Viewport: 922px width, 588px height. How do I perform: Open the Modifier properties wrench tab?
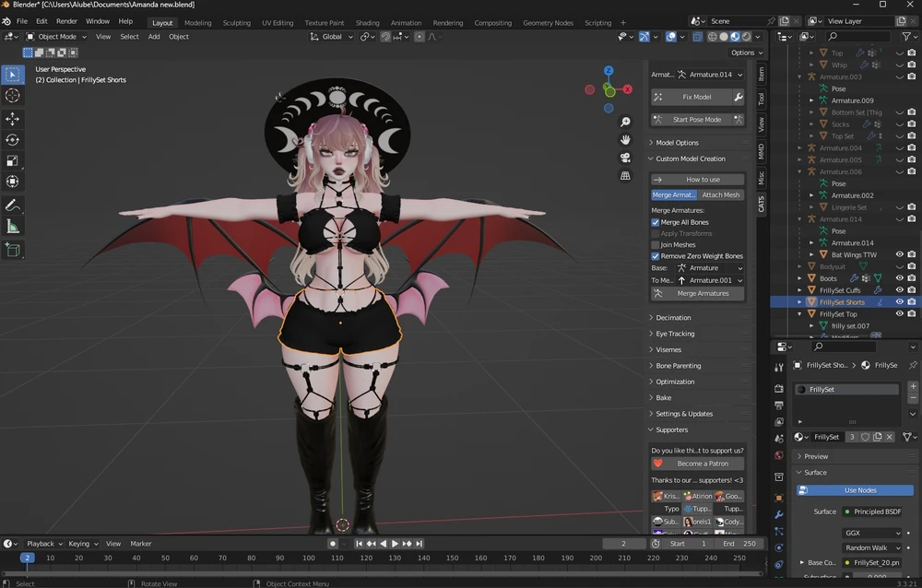779,514
